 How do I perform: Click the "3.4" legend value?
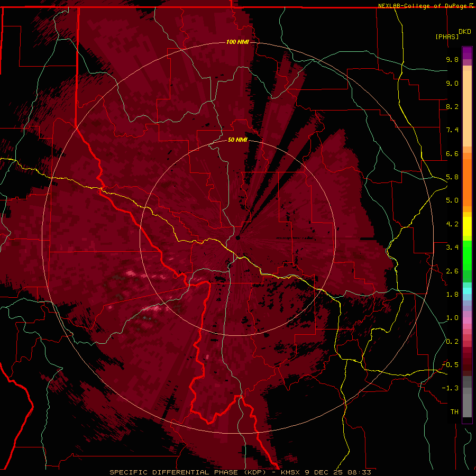(x=452, y=248)
